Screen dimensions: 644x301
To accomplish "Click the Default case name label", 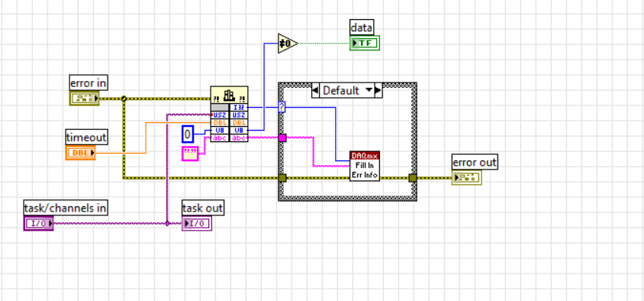I will [340, 90].
